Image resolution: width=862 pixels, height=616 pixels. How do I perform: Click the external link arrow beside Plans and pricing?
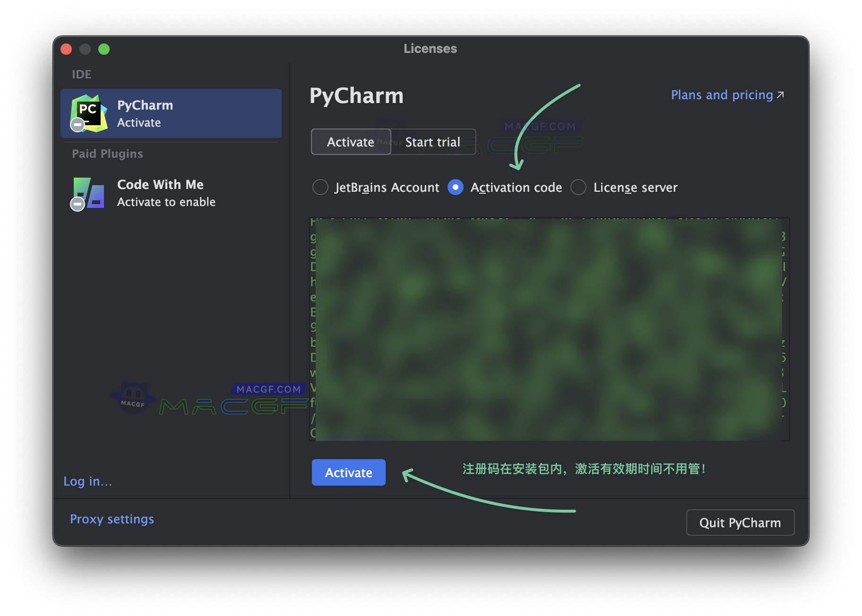pos(780,94)
